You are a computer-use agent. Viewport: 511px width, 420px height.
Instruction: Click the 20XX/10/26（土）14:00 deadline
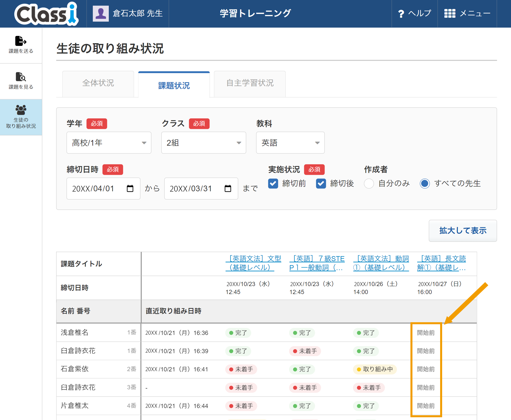(x=376, y=288)
